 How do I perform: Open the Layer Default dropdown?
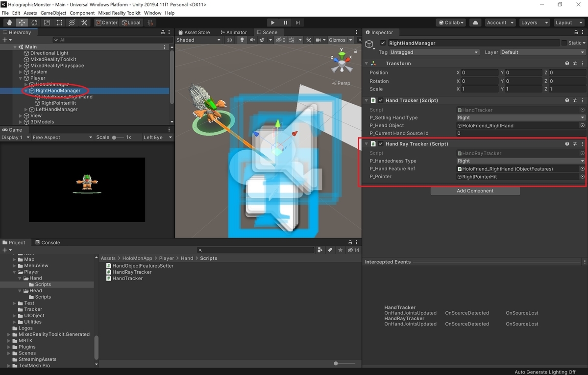pos(542,52)
